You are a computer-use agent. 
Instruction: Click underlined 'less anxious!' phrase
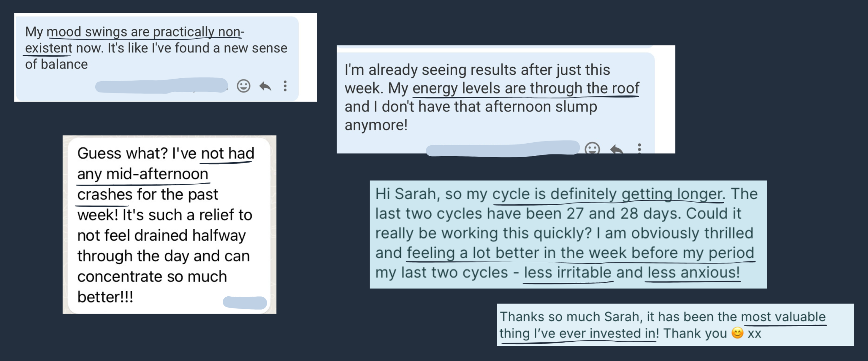[693, 273]
